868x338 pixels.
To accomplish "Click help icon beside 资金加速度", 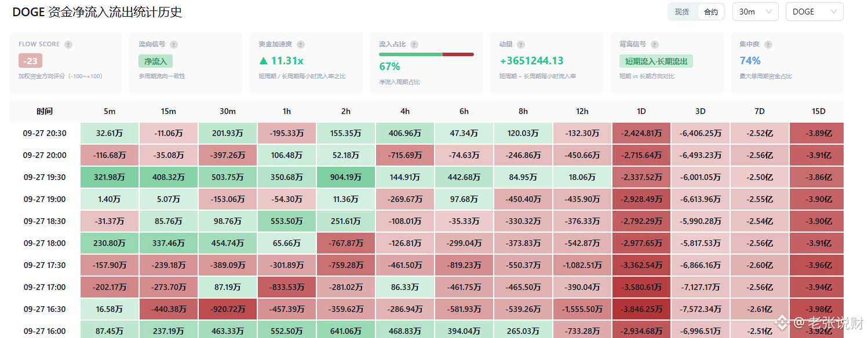I will [x=301, y=45].
